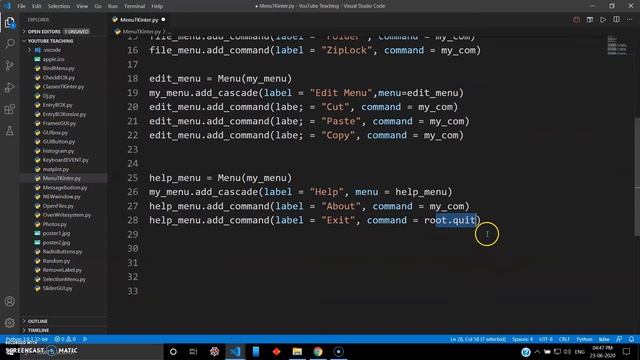Open the Windows Action Center icon
This screenshot has width=640, height=360.
click(x=627, y=351)
